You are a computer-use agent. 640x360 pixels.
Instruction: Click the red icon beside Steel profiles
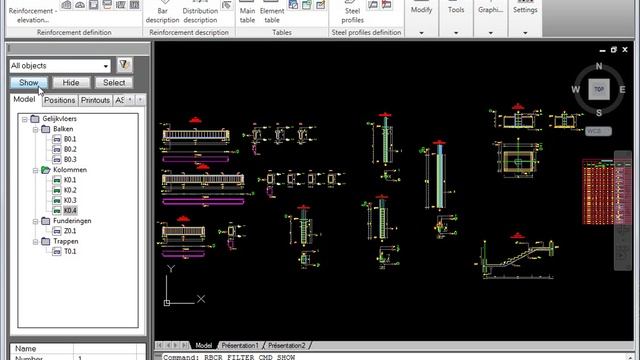click(x=387, y=4)
